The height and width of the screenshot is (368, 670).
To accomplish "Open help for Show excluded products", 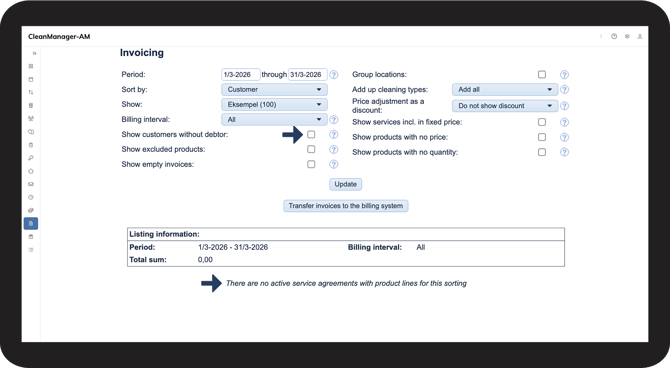I will tap(334, 149).
